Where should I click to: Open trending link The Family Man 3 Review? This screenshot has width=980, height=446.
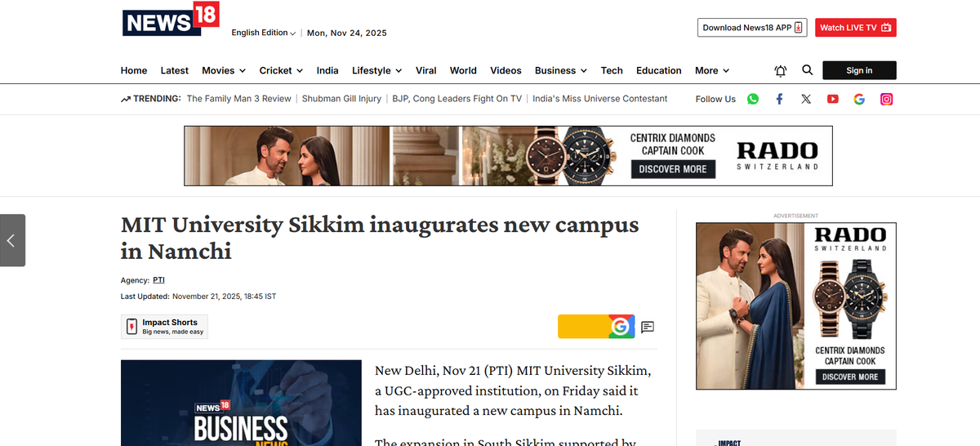tap(238, 99)
